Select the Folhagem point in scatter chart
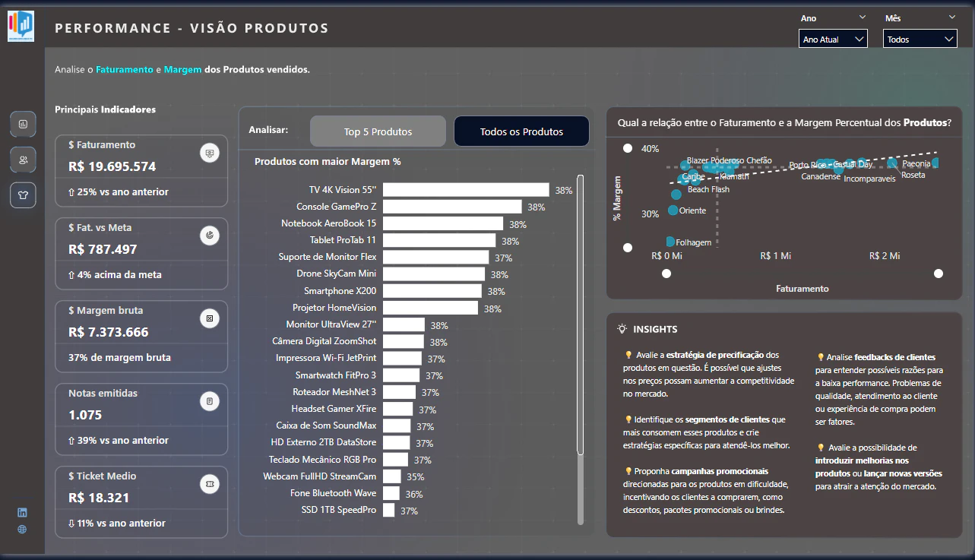This screenshot has width=975, height=560. pos(670,242)
